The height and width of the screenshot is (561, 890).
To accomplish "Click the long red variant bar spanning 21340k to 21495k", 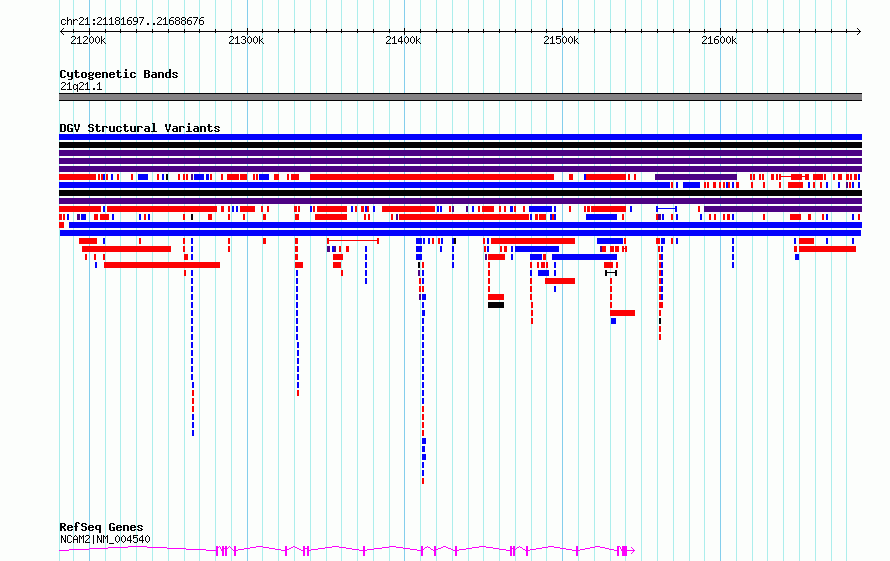I will click(432, 177).
